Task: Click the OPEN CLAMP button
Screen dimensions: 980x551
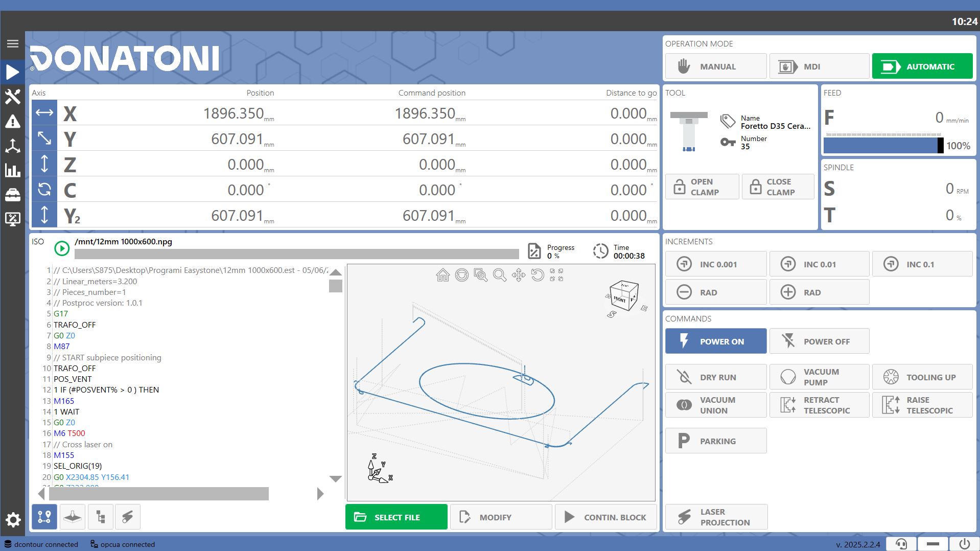Action: [702, 187]
